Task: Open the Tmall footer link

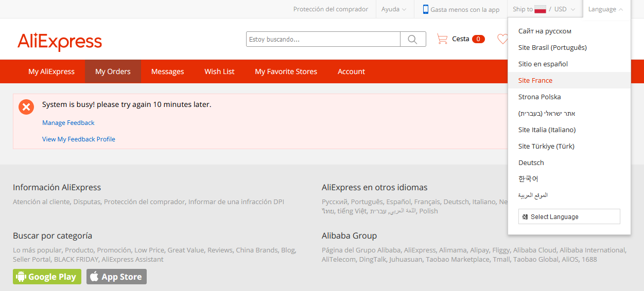Action: (x=501, y=259)
